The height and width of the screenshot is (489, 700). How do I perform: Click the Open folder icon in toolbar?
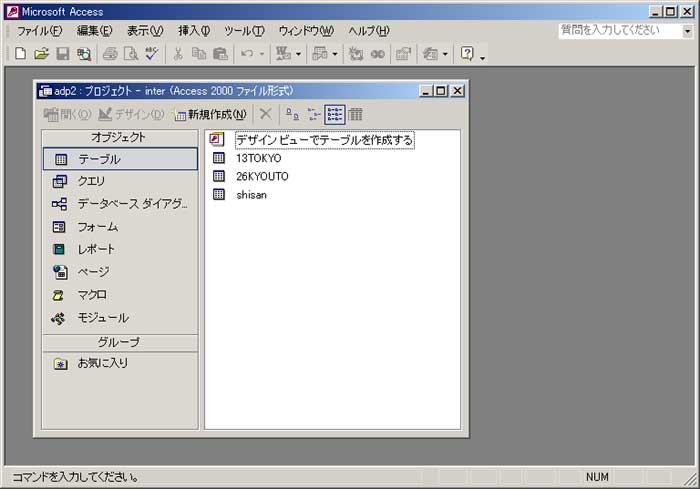[41, 53]
